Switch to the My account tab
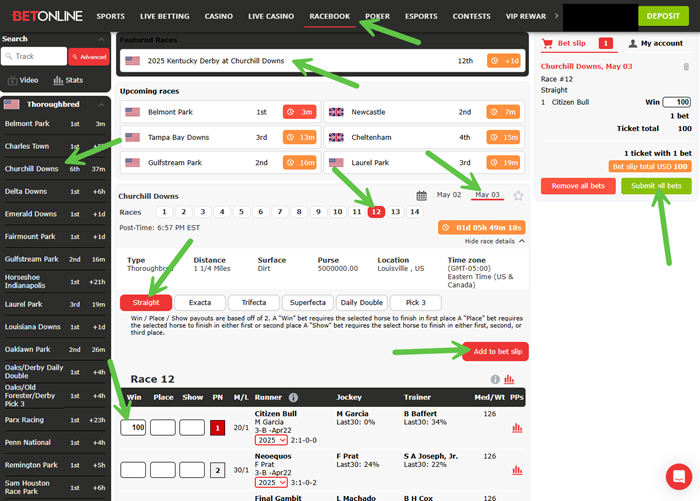The image size is (700, 501). pos(655,44)
